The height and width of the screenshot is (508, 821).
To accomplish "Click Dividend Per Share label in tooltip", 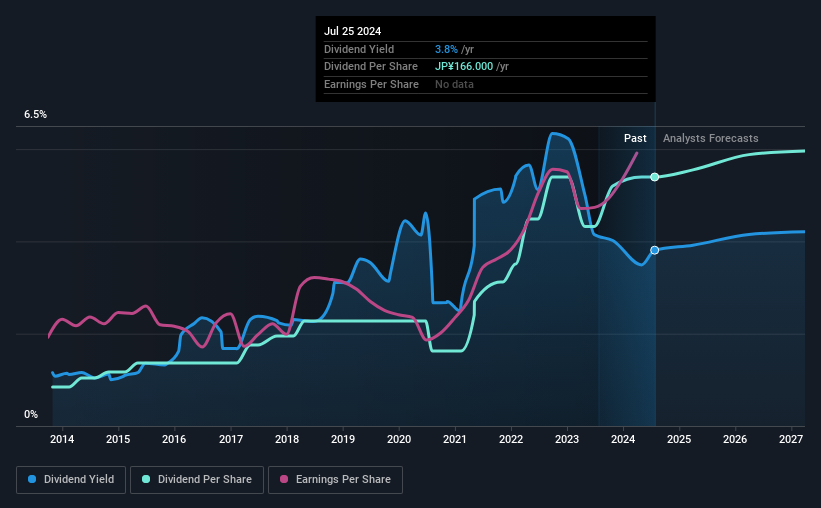I will coord(371,67).
